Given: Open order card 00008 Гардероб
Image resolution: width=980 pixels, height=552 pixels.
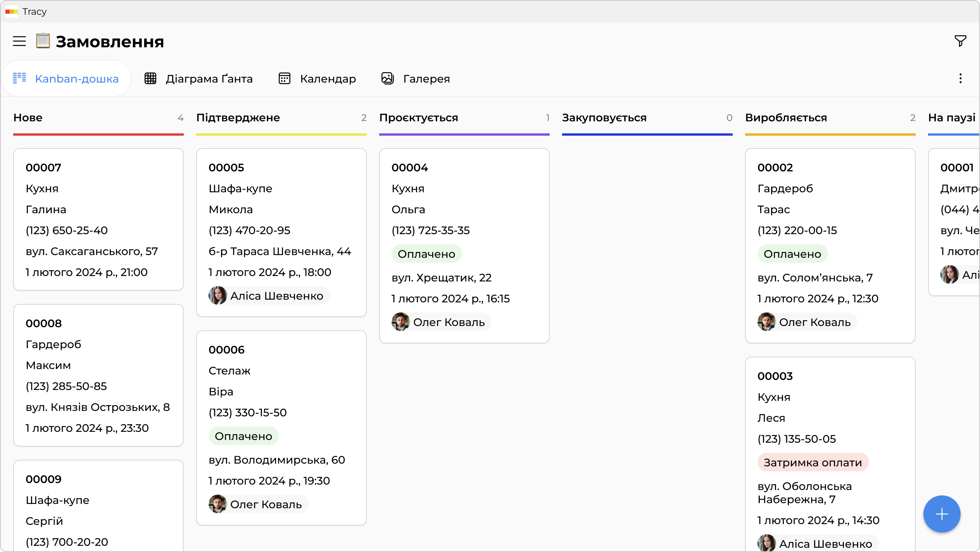Looking at the screenshot, I should coord(98,375).
